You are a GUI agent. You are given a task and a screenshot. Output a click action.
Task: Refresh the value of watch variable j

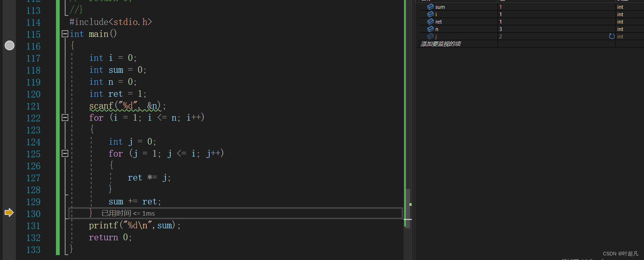[x=612, y=37]
